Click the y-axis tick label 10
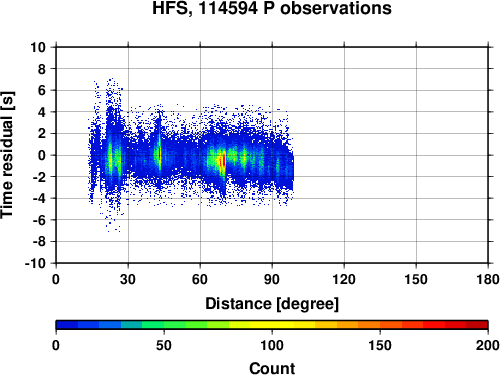 click(38, 47)
